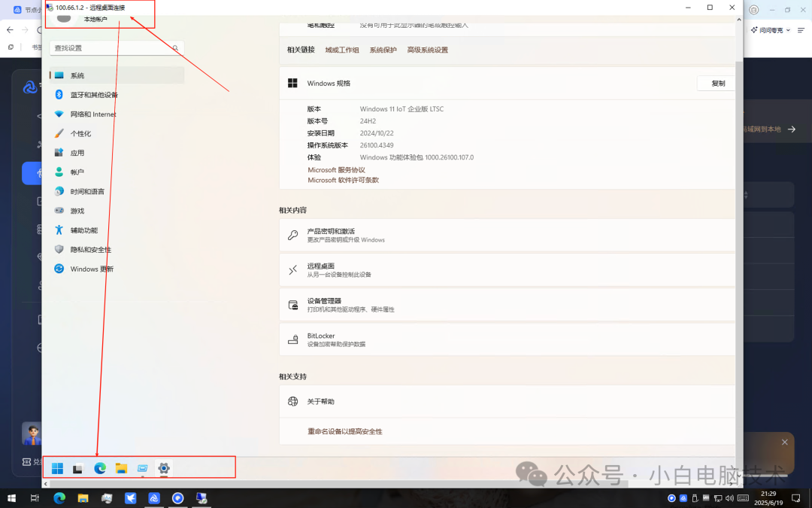This screenshot has height=508, width=812.
Task: Open Task View in remote taskbar
Action: 78,469
